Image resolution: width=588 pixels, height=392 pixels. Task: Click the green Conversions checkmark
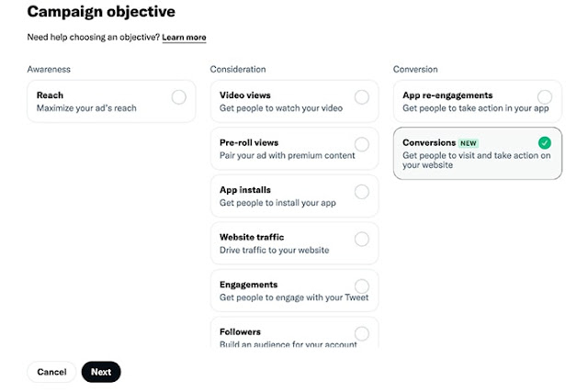coord(545,142)
